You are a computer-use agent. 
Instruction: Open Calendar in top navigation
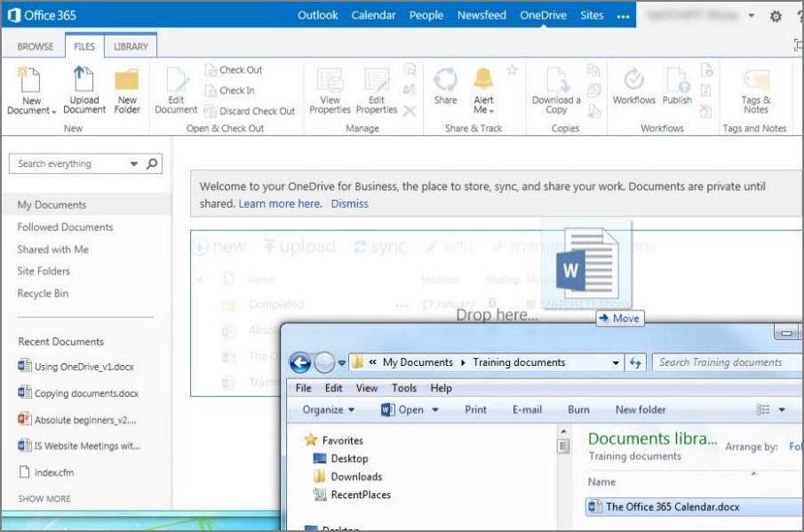[x=373, y=15]
